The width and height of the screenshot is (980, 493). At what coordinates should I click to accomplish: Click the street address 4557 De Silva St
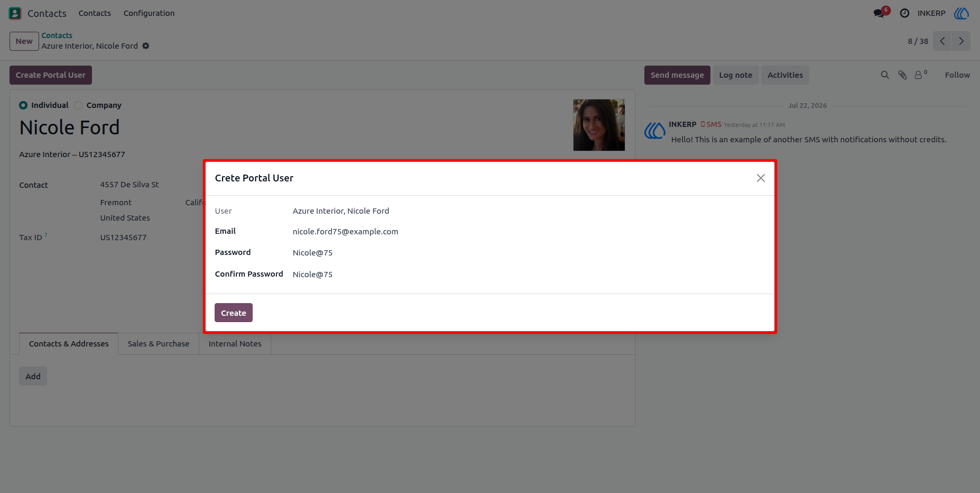(130, 185)
